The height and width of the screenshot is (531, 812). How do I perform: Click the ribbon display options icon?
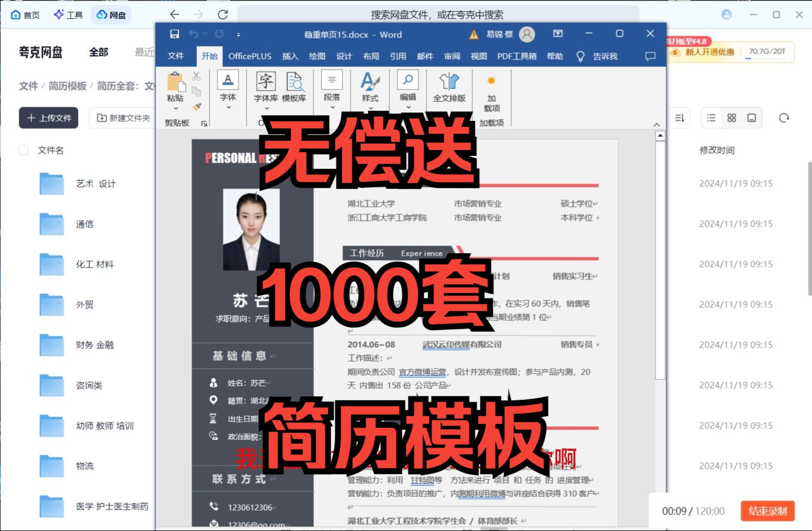pos(558,33)
